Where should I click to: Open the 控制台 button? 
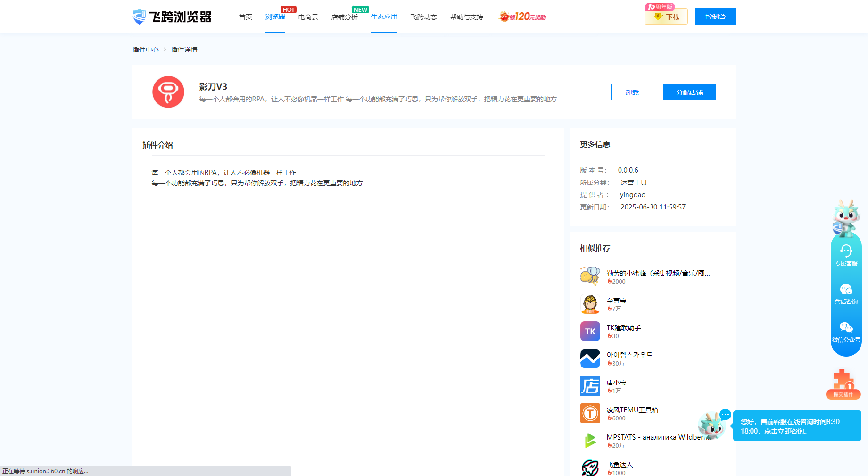click(x=715, y=17)
